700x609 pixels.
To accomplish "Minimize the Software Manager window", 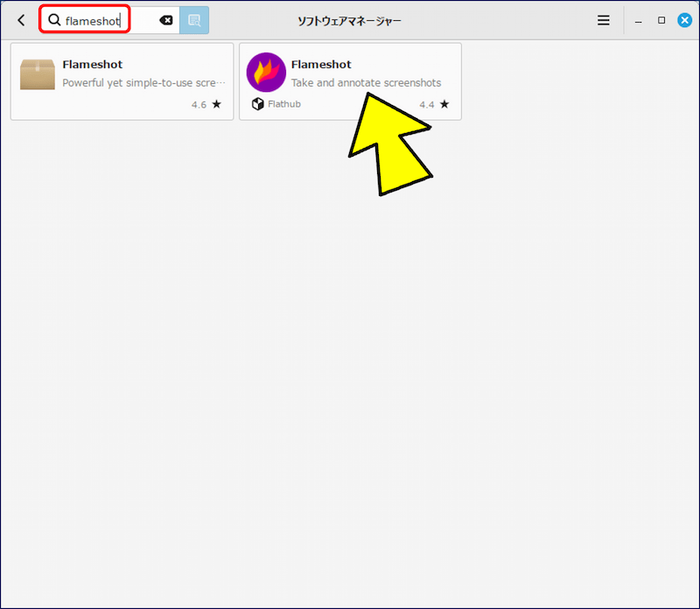I will [640, 20].
